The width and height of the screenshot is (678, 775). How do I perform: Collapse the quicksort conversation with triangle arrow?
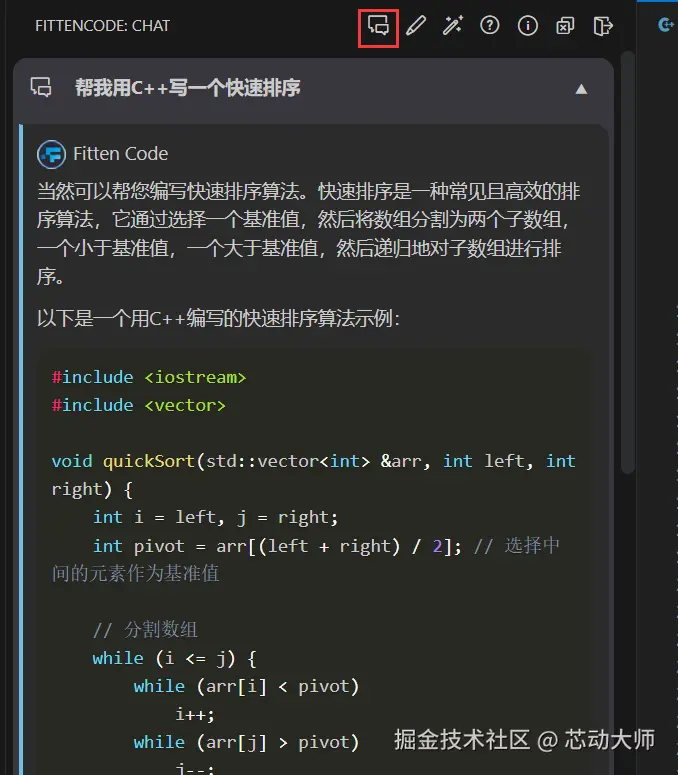581,89
